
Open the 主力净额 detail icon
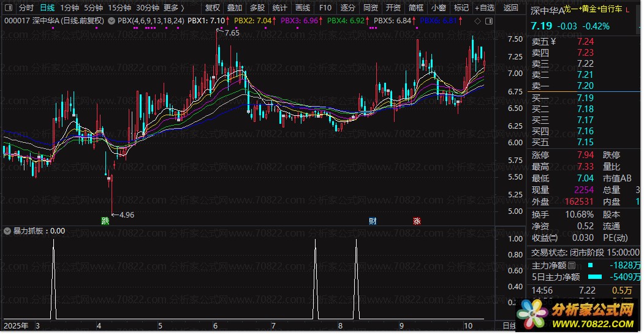(572, 265)
